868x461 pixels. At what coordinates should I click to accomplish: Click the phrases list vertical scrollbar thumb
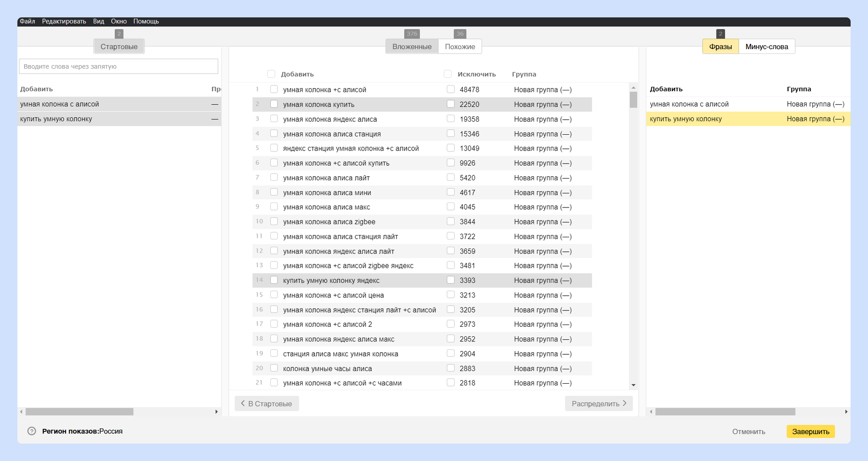pyautogui.click(x=633, y=99)
